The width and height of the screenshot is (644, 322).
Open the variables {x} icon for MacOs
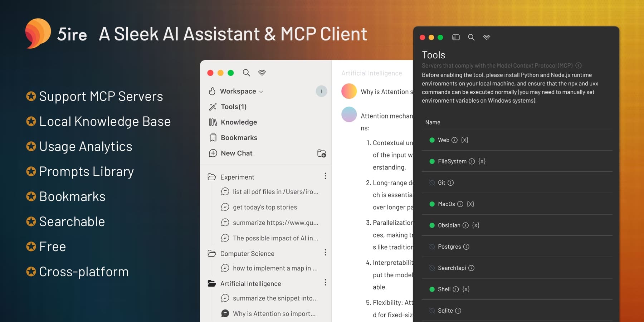point(470,204)
